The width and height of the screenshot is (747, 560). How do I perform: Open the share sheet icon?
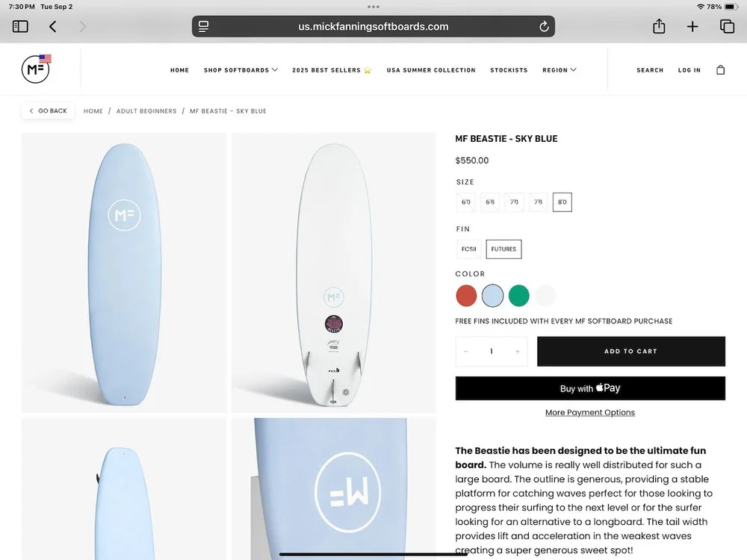point(659,25)
